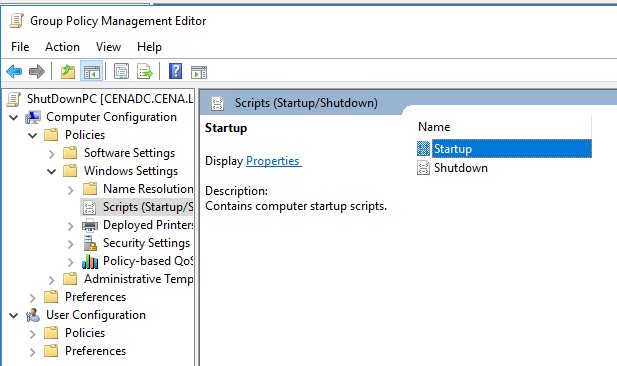Screen dimensions: 617x366
Task: Select Policies label under Computer Configuration
Action: (x=85, y=135)
